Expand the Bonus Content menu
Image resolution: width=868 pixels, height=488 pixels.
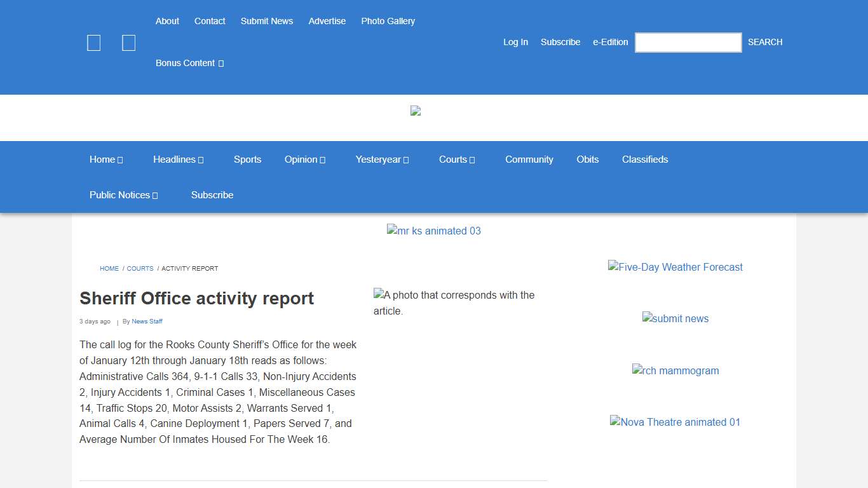pyautogui.click(x=189, y=63)
